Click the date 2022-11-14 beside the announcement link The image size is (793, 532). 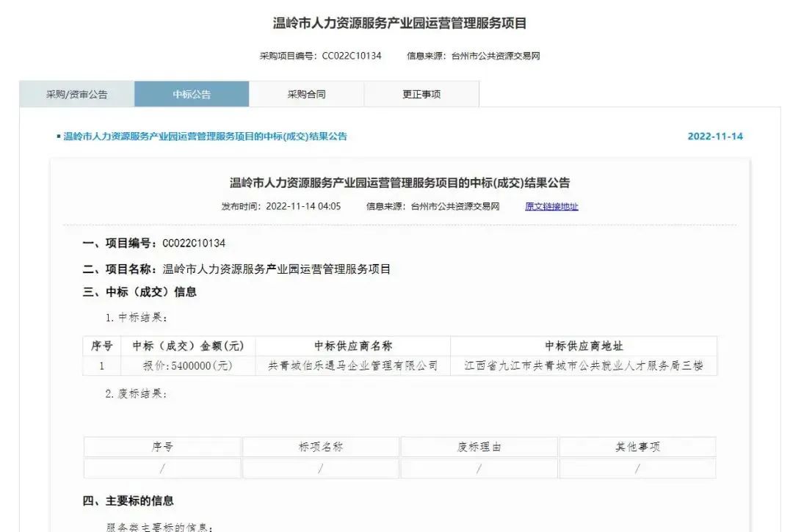[x=715, y=136]
